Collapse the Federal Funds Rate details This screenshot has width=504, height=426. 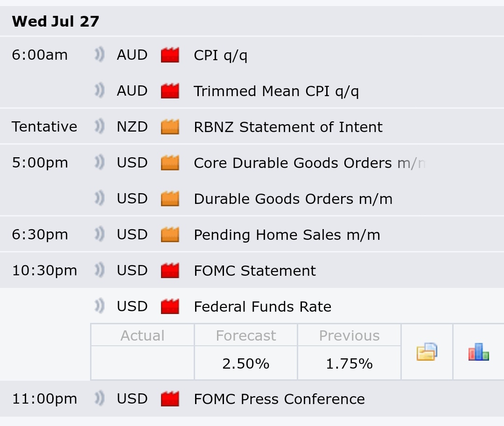(x=262, y=307)
